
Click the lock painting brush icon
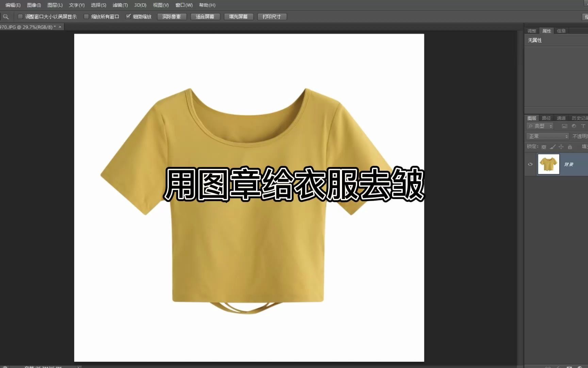552,147
